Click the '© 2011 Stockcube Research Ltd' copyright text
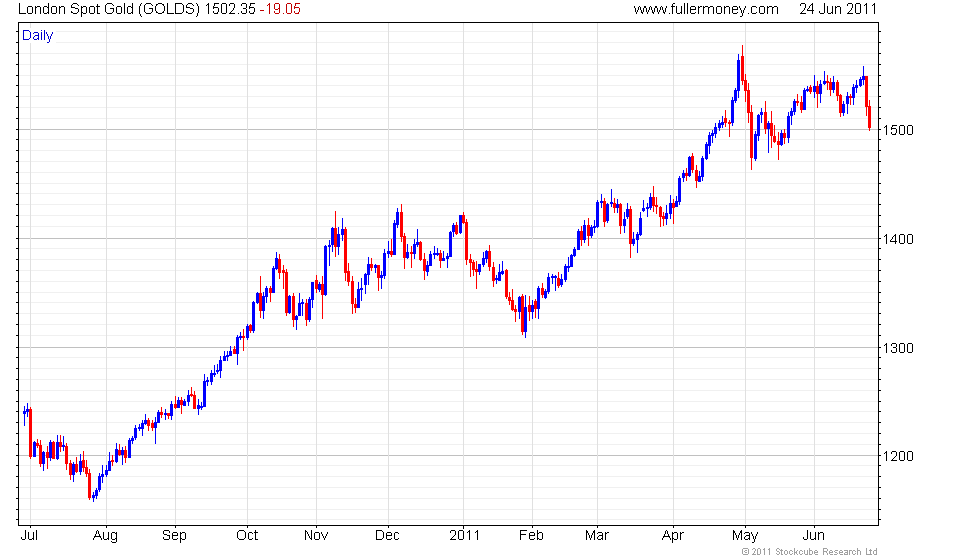Image resolution: width=960 pixels, height=560 pixels. [x=809, y=552]
